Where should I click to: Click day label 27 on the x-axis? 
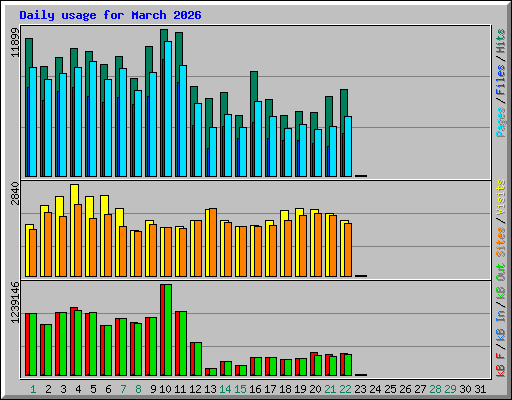point(420,389)
